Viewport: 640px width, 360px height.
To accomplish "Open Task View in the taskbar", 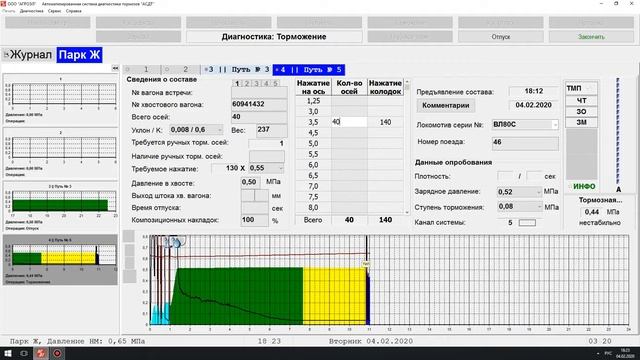I will point(24,353).
